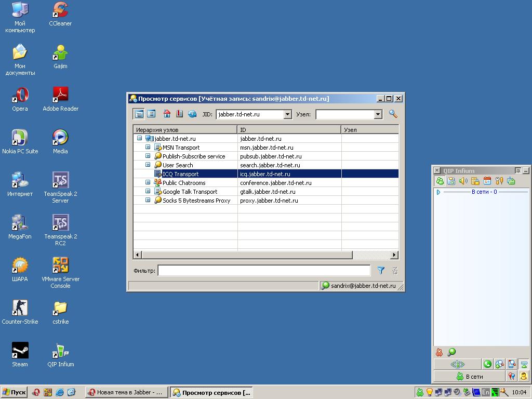Click QIP search-document icon button
Image resolution: width=532 pixels, height=399 pixels.
coord(512,364)
